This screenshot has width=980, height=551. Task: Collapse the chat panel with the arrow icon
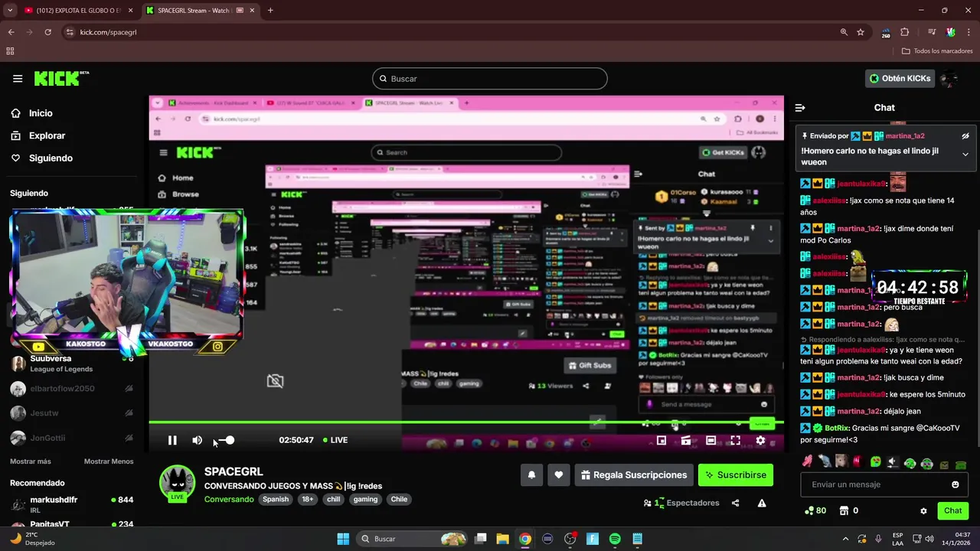pyautogui.click(x=799, y=108)
